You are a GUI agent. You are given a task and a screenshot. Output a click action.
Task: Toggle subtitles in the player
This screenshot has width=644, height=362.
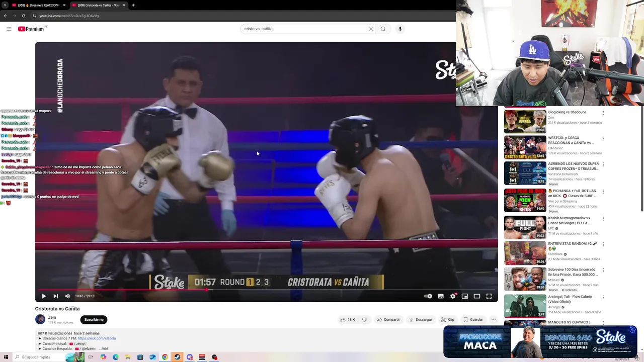[x=441, y=296]
